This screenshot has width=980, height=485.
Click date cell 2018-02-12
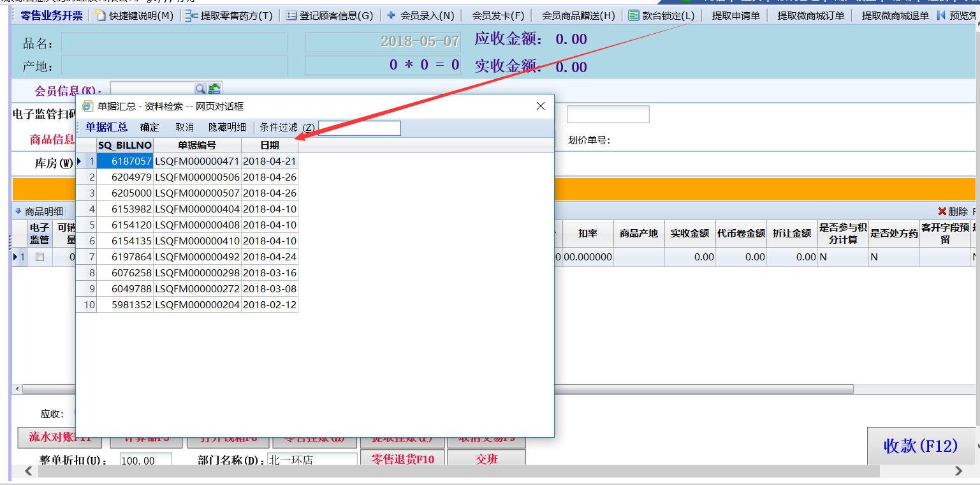(x=270, y=305)
